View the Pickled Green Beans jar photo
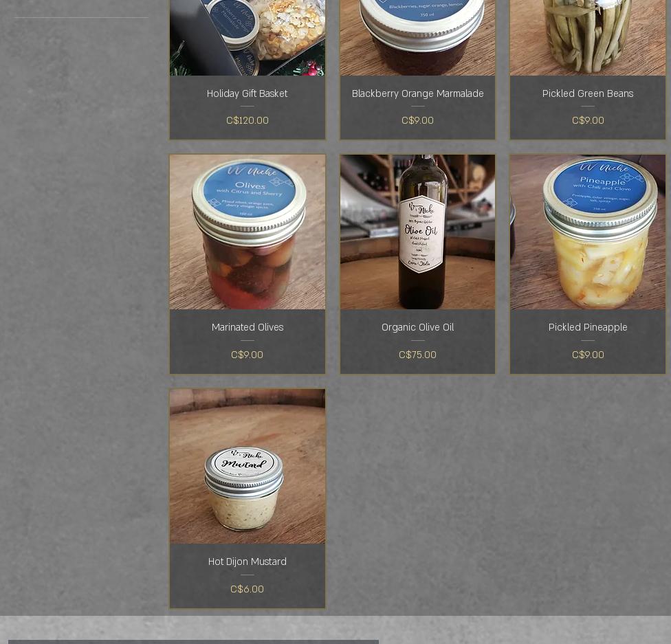This screenshot has height=644, width=671. coord(588,38)
